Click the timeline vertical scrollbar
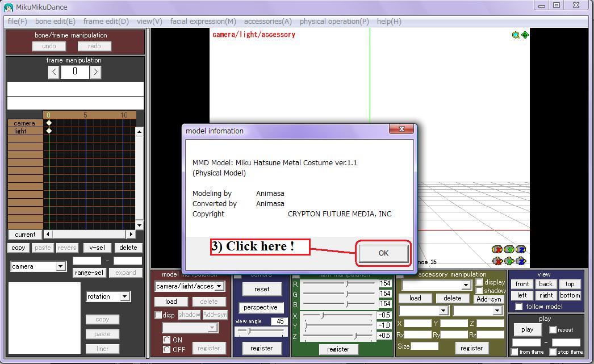The height and width of the screenshot is (364, 594). click(x=139, y=178)
